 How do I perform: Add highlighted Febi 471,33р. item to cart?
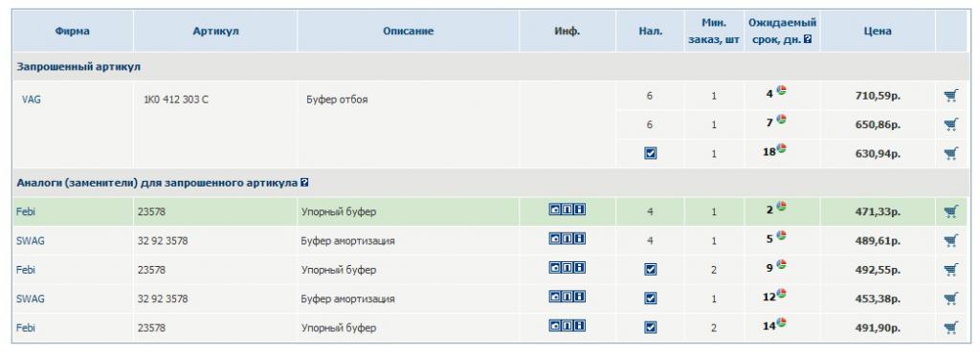pos(950,211)
